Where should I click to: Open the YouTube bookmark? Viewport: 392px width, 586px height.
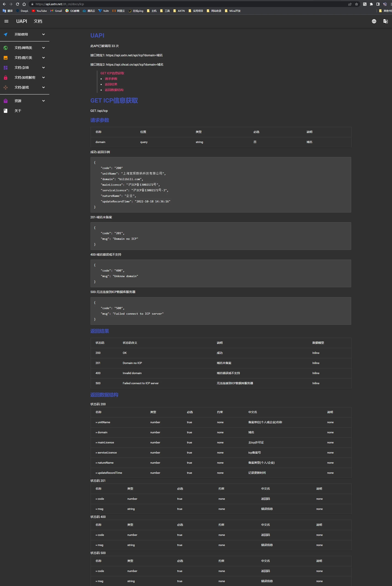coord(39,11)
